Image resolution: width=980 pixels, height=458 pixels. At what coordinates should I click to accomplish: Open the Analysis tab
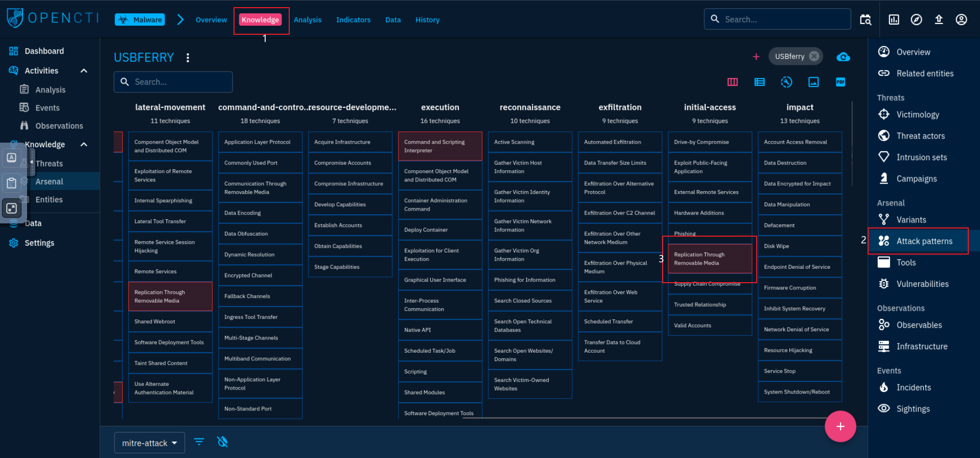pyautogui.click(x=308, y=20)
